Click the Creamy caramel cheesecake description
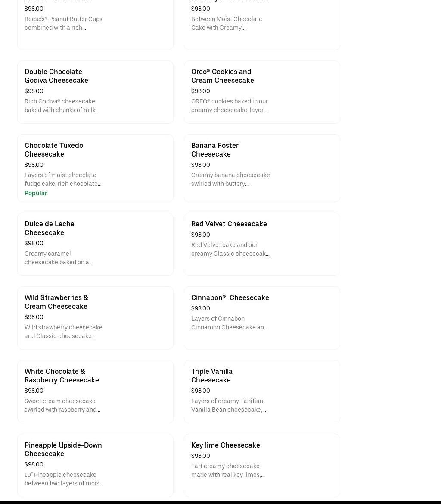This screenshot has width=441, height=504. pos(59,258)
